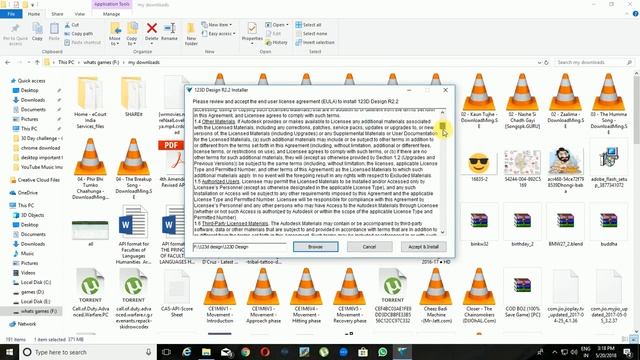The width and height of the screenshot is (640, 360).
Task: Select the 16835-2 emoji image file
Action: (x=479, y=166)
